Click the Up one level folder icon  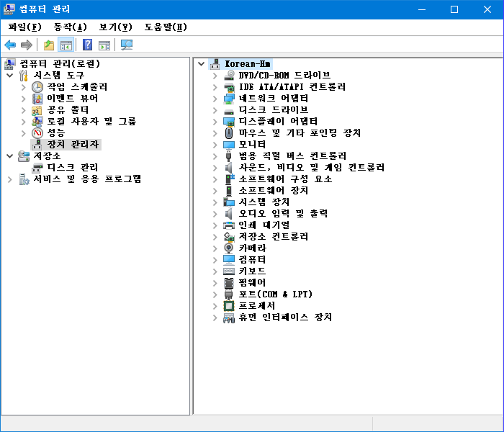(49, 45)
